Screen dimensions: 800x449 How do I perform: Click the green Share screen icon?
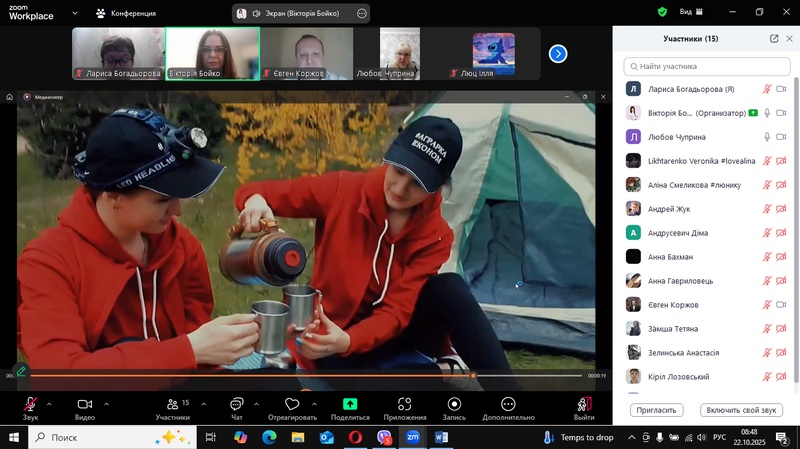pos(350,405)
